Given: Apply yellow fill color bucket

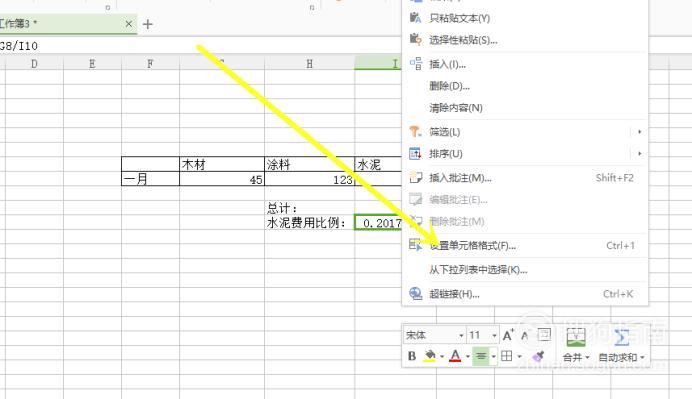Looking at the screenshot, I should 430,356.
